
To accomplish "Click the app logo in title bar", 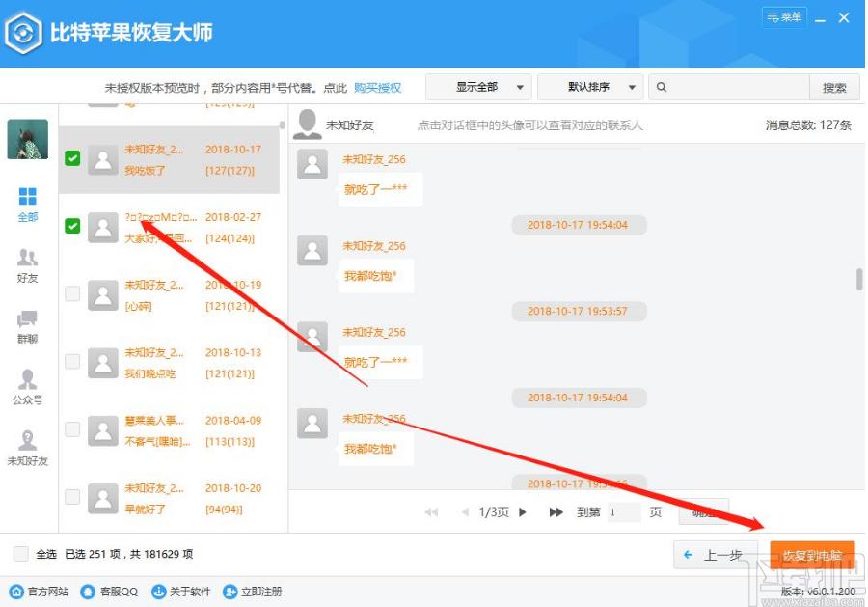I will coord(23,33).
